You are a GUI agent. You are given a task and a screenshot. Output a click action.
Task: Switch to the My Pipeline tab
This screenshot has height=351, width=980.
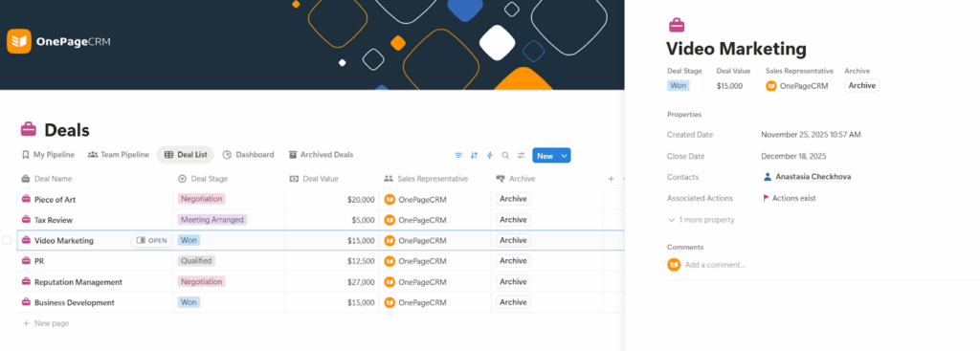coord(48,155)
